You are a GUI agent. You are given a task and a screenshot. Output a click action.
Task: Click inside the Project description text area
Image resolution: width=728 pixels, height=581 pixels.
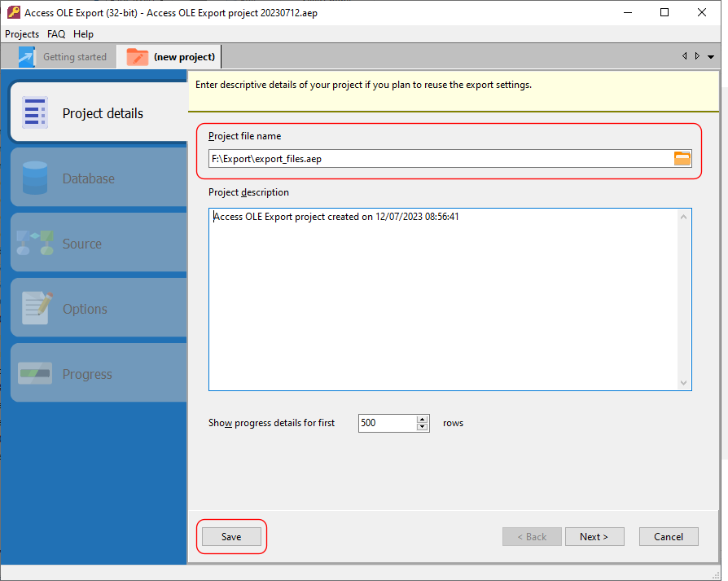[x=444, y=302]
